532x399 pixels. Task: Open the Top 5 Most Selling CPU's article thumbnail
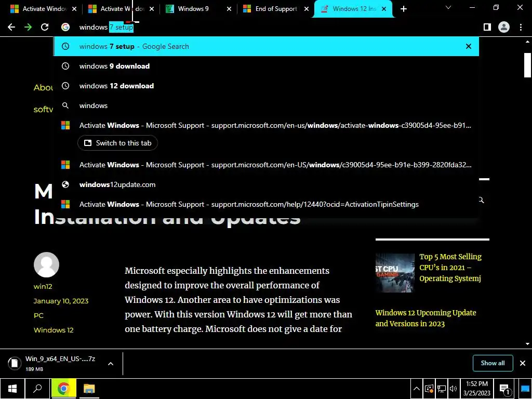pyautogui.click(x=395, y=273)
